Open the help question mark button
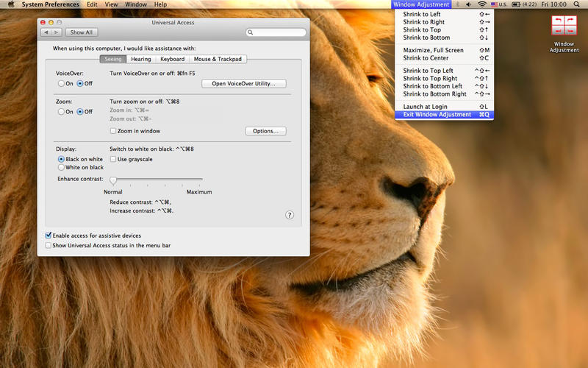This screenshot has height=368, width=588. click(x=290, y=215)
